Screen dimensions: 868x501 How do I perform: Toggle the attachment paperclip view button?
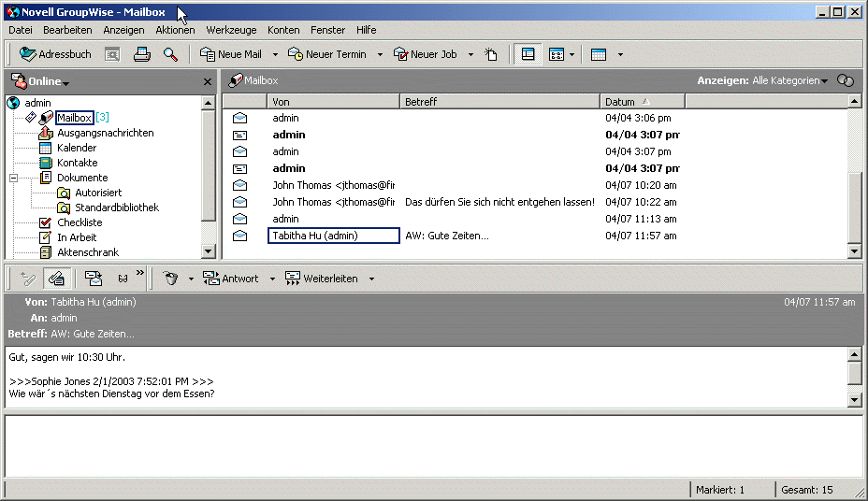56,279
